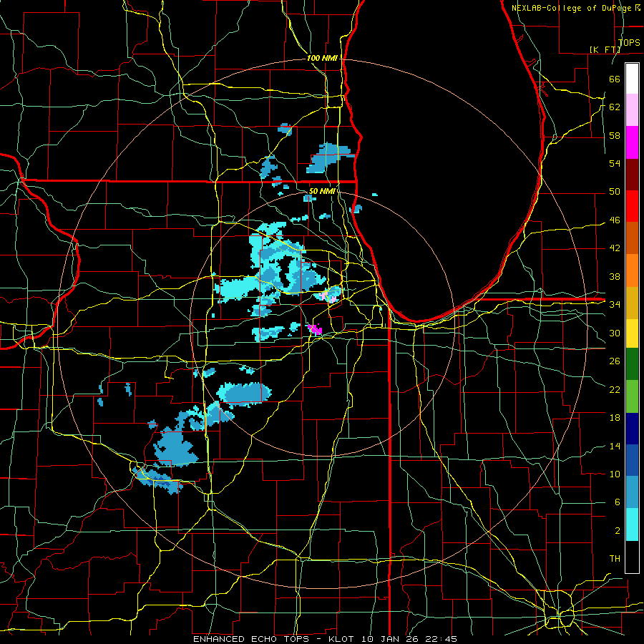This screenshot has height=644, width=644.
Task: Click the 10 legend value
Action: pyautogui.click(x=615, y=474)
